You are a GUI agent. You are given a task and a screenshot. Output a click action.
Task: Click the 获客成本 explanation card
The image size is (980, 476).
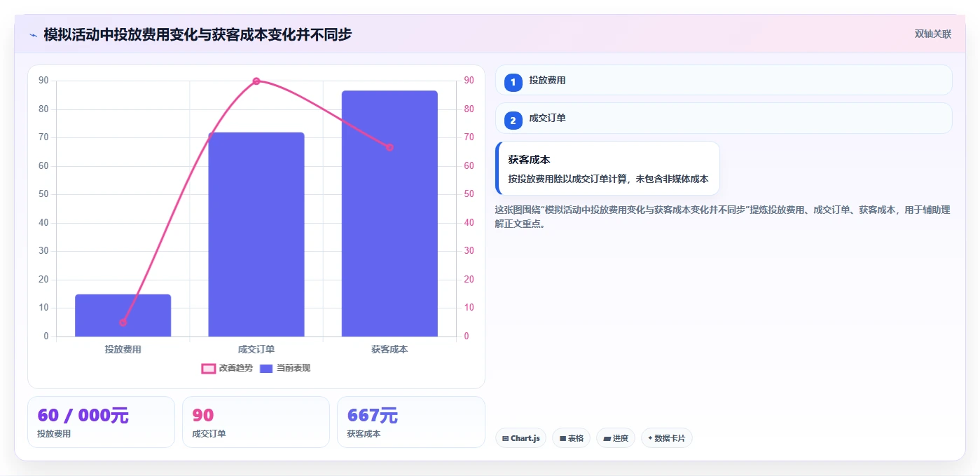(607, 168)
